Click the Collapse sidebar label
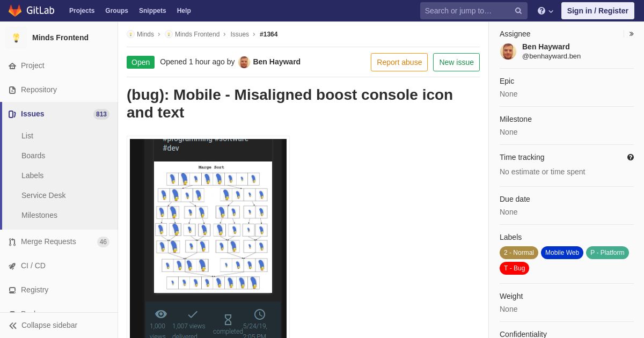 click(x=49, y=325)
